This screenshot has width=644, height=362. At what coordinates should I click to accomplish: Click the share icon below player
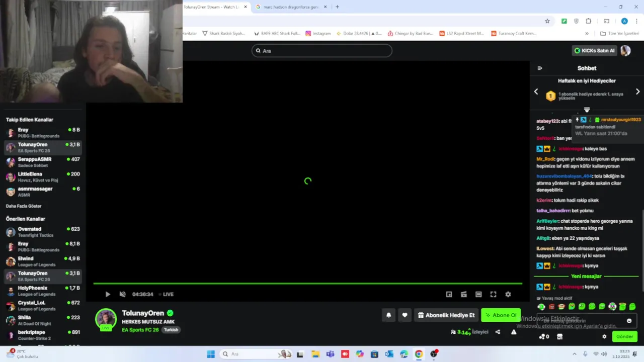click(498, 332)
